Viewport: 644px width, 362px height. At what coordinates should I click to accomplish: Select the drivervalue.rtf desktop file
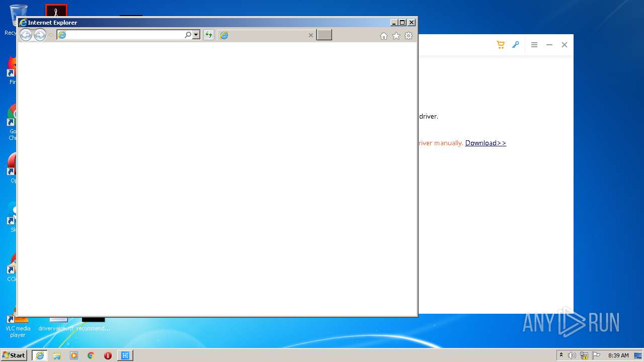56,325
